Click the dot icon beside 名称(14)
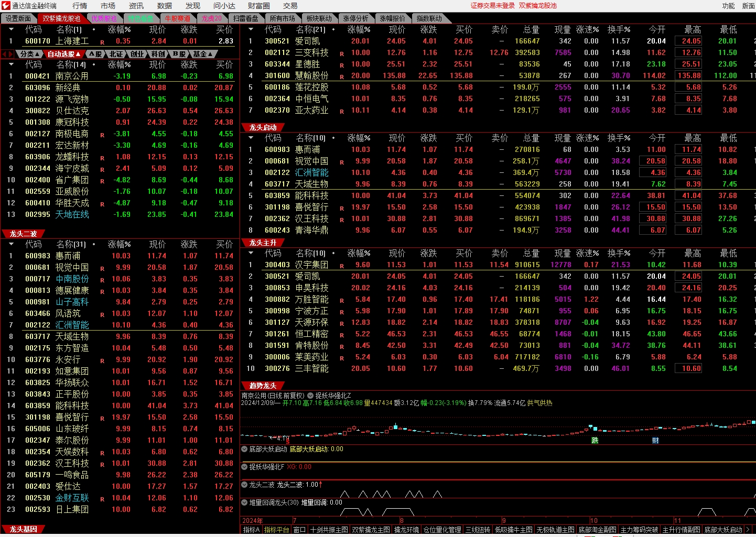 94,65
